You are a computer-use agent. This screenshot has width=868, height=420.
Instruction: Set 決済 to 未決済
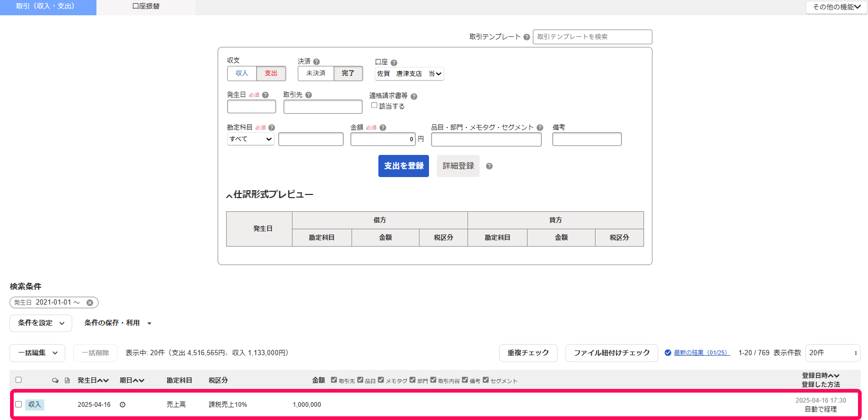[316, 73]
